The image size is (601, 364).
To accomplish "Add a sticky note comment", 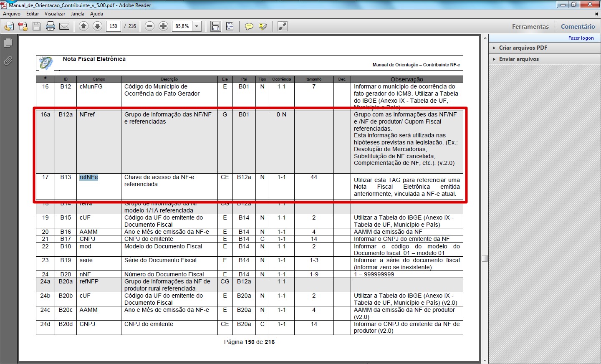I will tap(249, 26).
